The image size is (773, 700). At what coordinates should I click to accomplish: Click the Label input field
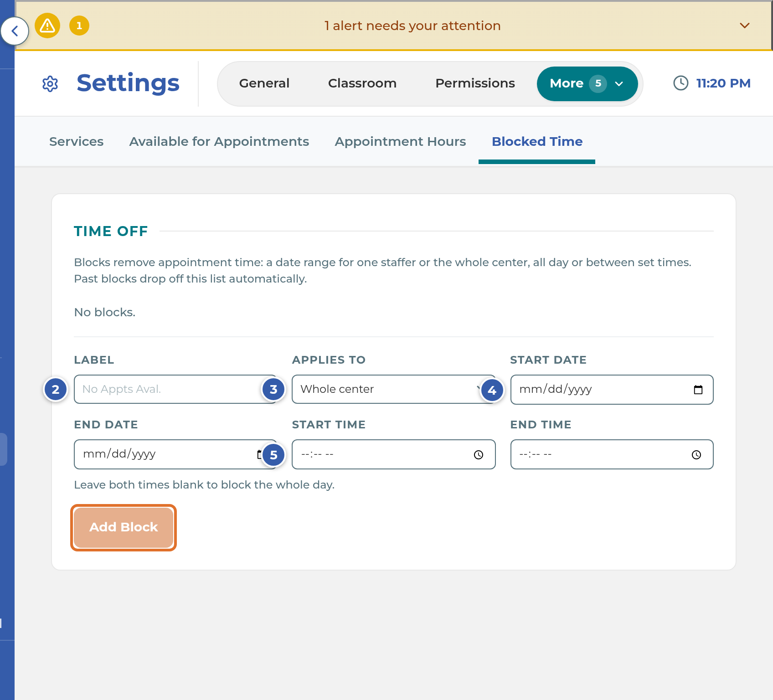point(175,389)
